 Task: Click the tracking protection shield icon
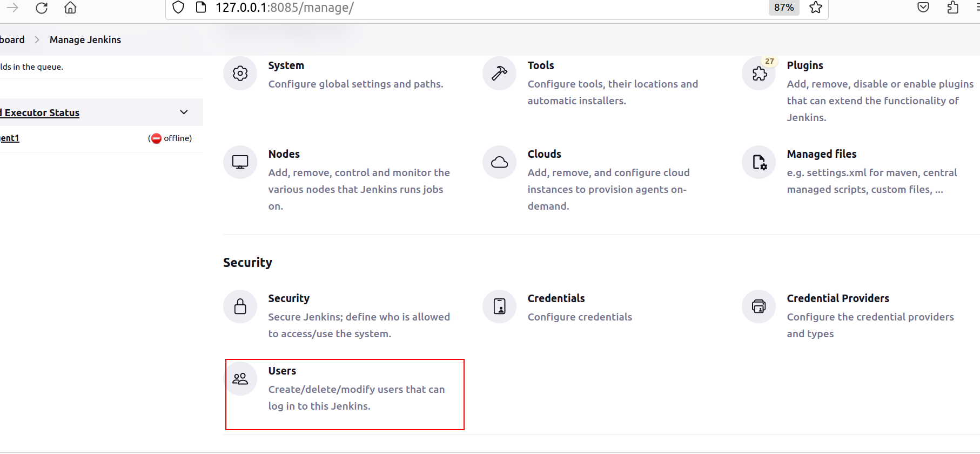click(178, 8)
